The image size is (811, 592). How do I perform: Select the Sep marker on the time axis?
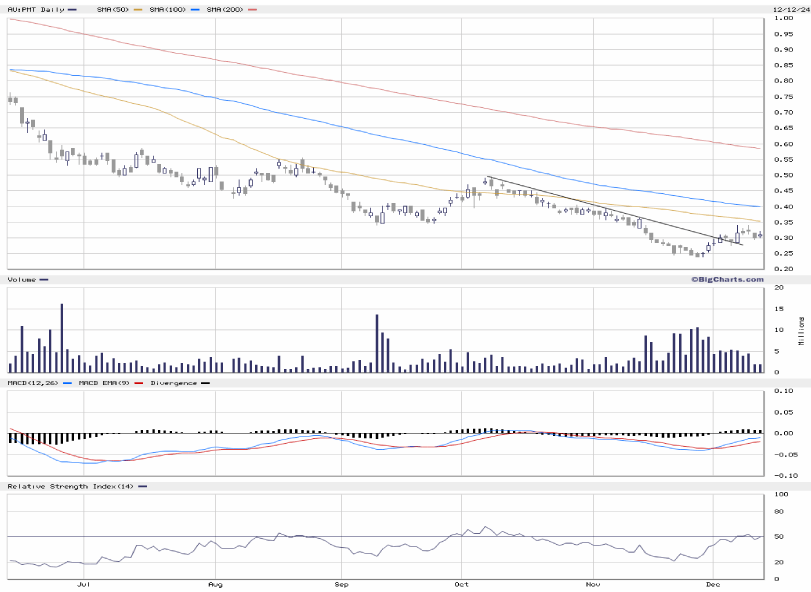(341, 583)
